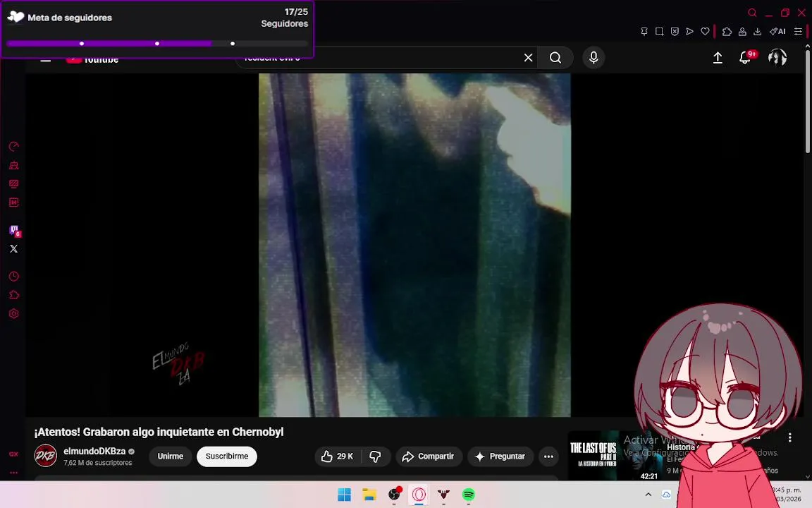Open File Explorer from taskbar
This screenshot has height=508, width=812.
point(369,495)
